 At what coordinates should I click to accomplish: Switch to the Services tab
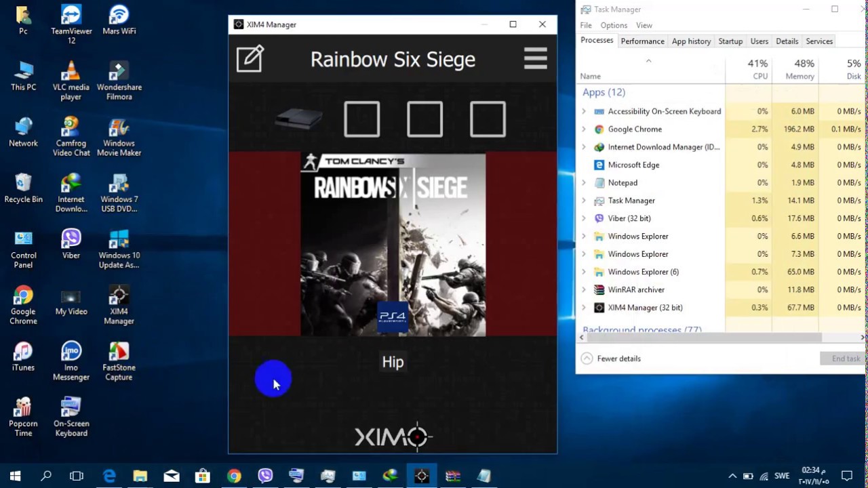point(819,41)
